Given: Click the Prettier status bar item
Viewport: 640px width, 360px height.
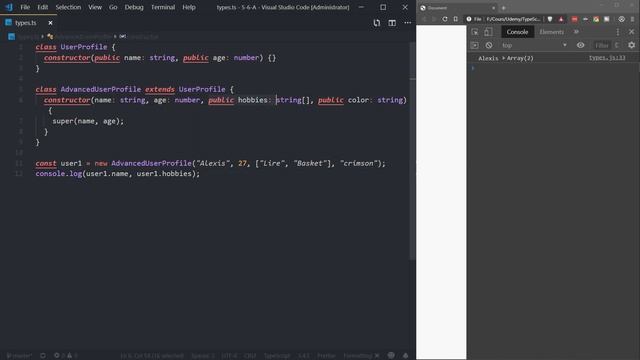Looking at the screenshot, I should pyautogui.click(x=326, y=356).
